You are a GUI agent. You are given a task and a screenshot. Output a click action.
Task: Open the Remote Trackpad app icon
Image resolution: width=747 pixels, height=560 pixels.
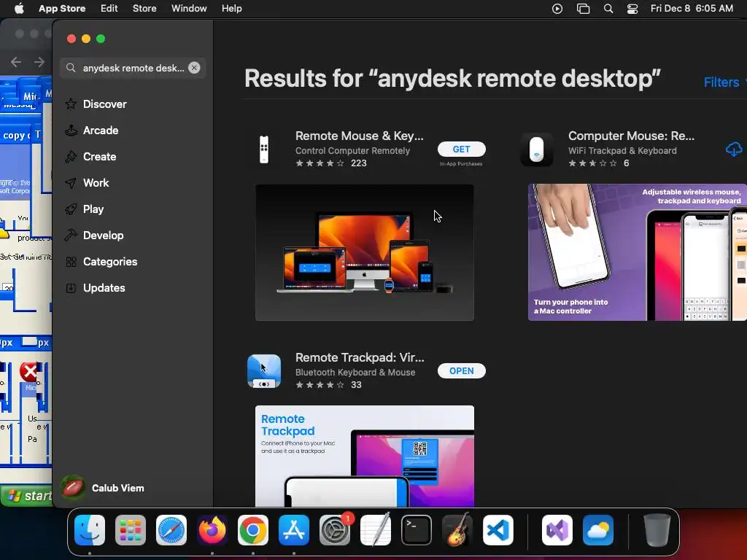tap(264, 371)
